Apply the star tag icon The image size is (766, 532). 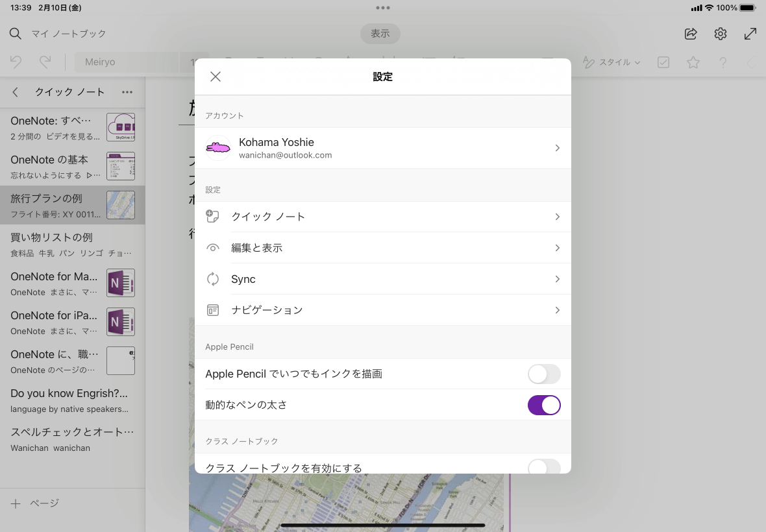(693, 62)
